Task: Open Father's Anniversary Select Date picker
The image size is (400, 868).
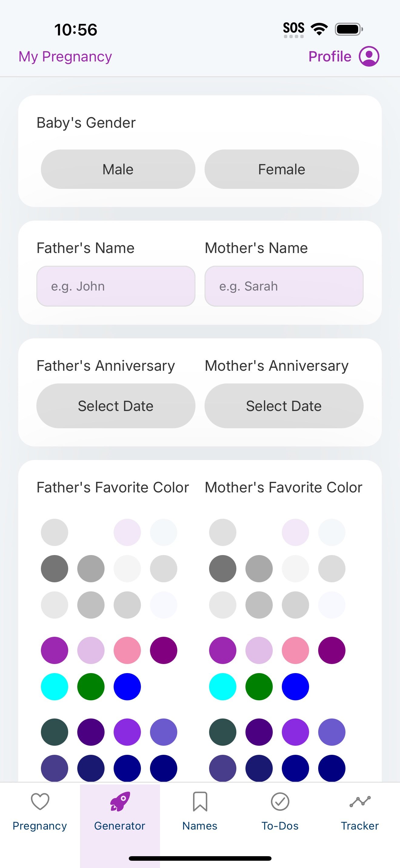Action: tap(116, 406)
